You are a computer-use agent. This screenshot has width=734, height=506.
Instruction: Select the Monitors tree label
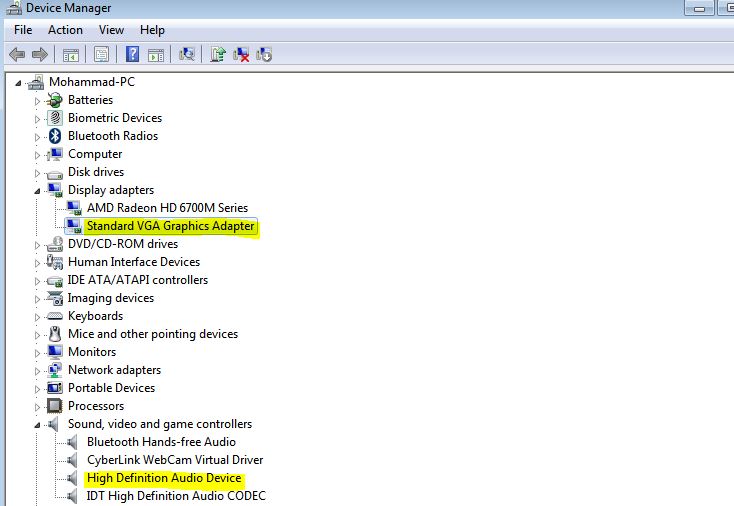92,352
